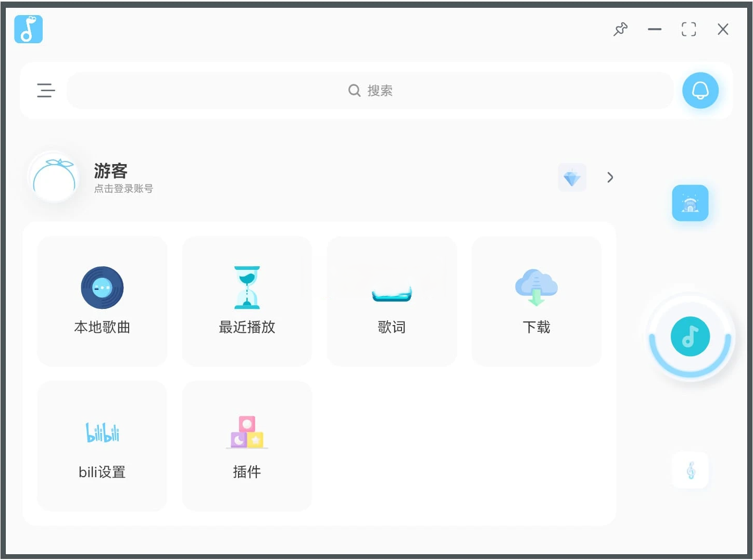Pin the window with the pin icon

(x=620, y=29)
